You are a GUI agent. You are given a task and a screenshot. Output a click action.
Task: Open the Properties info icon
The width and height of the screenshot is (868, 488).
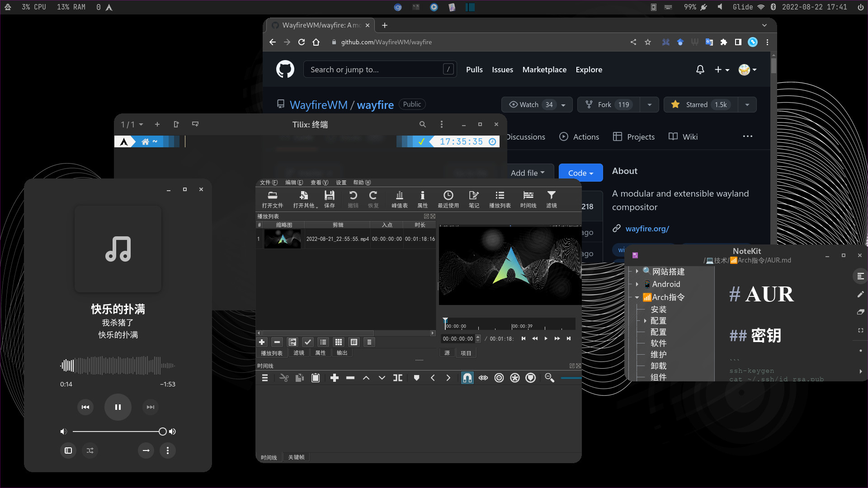point(422,195)
